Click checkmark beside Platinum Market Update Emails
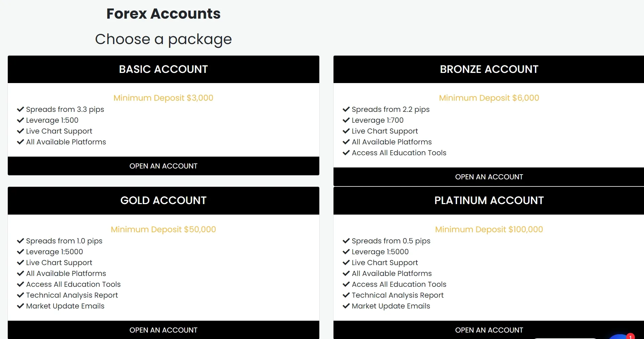The width and height of the screenshot is (644, 339). click(346, 306)
